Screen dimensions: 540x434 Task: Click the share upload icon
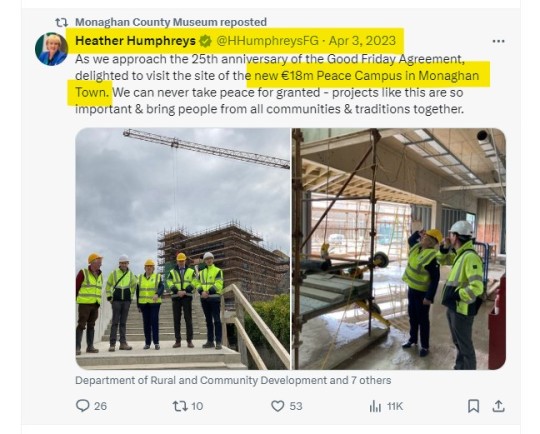point(498,406)
